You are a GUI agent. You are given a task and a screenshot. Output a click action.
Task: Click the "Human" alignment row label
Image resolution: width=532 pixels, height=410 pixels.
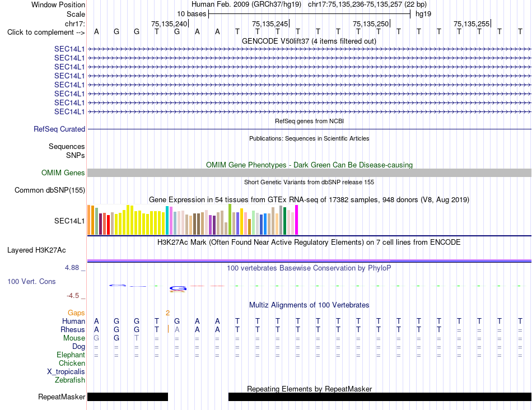click(x=73, y=321)
